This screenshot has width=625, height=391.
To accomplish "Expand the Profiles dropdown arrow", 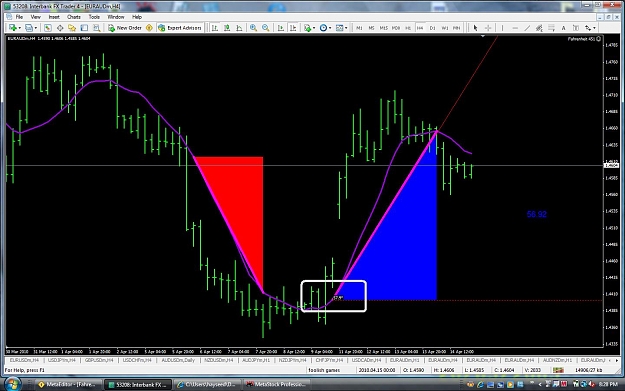I will [x=35, y=28].
